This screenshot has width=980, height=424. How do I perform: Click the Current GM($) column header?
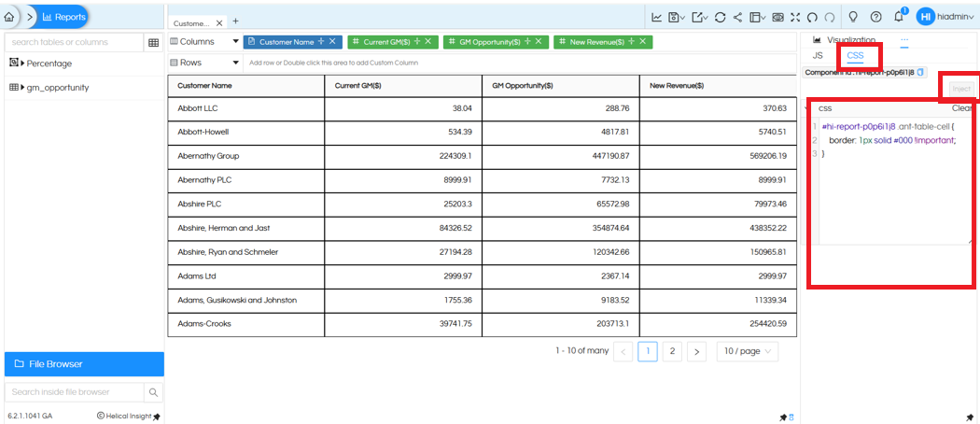pos(403,86)
